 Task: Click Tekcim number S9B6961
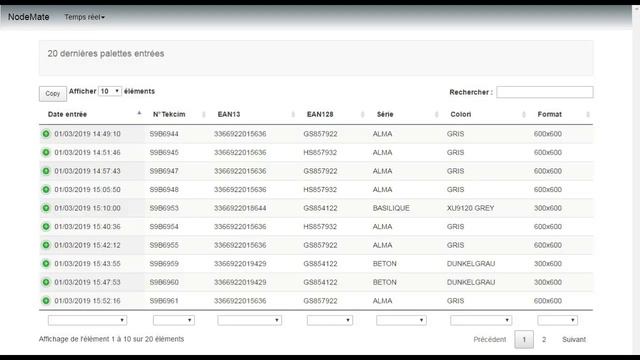pyautogui.click(x=164, y=301)
